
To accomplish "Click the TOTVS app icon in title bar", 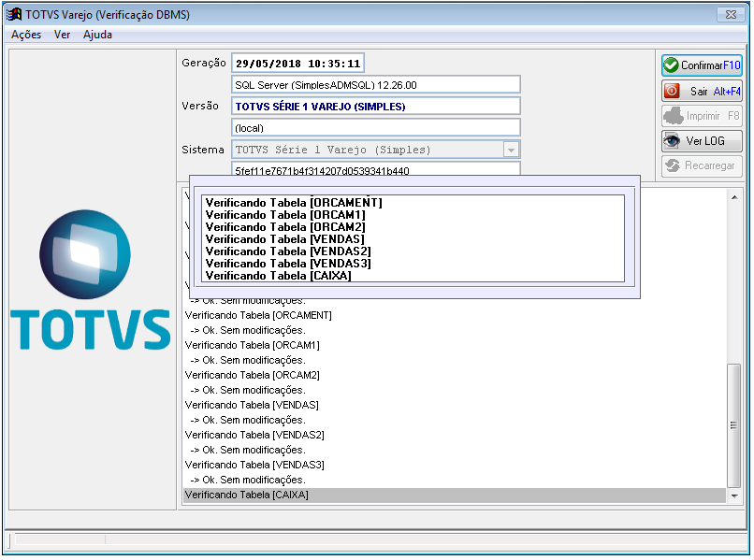I will [x=14, y=14].
